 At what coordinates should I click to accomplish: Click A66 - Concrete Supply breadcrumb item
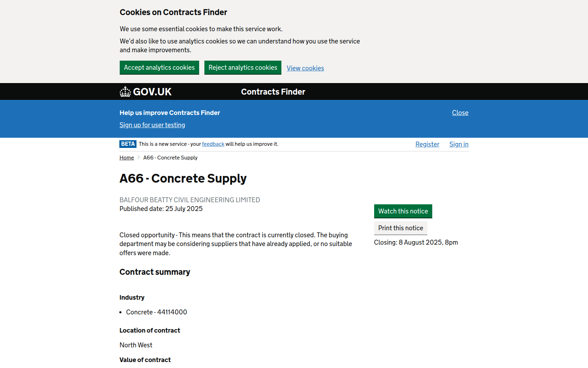tap(170, 158)
